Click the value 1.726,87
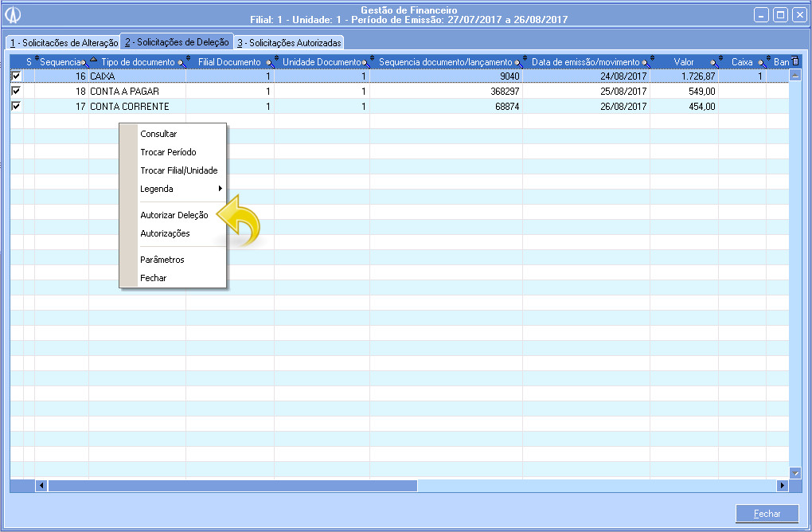812x532 pixels. [x=699, y=76]
